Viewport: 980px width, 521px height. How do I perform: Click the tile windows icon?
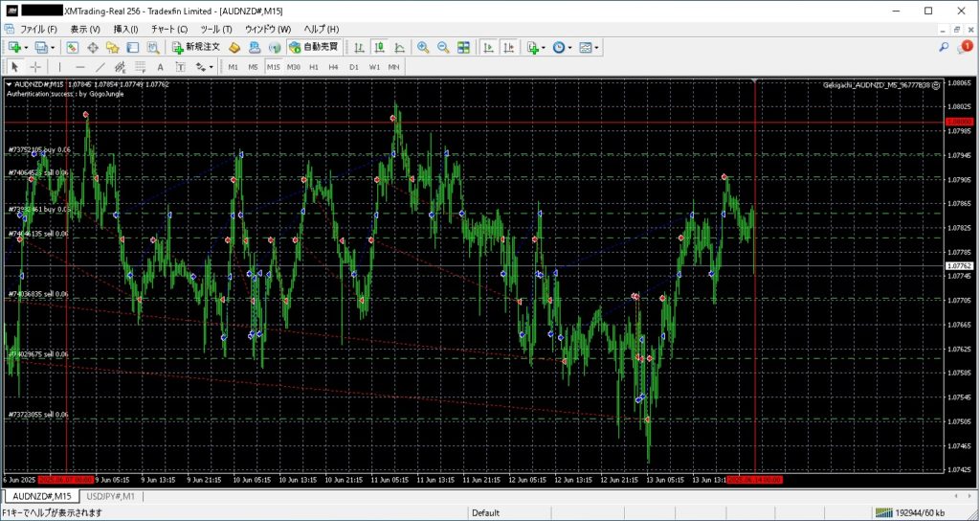pyautogui.click(x=463, y=47)
